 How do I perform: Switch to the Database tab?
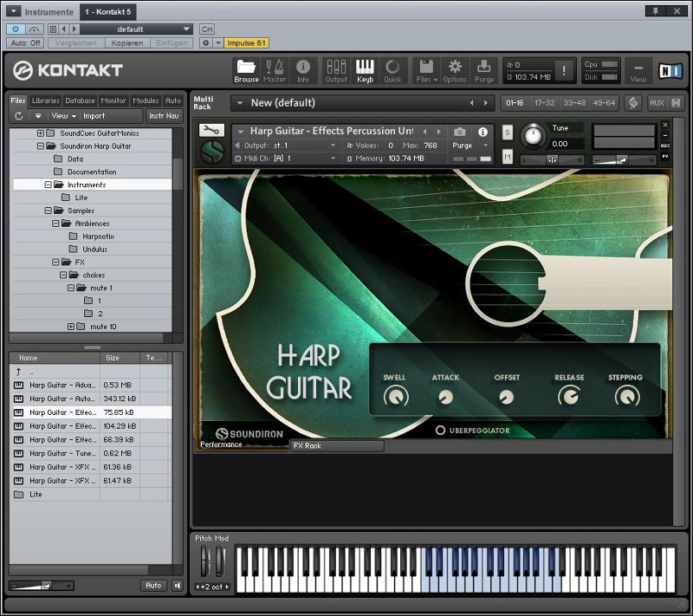click(x=80, y=101)
